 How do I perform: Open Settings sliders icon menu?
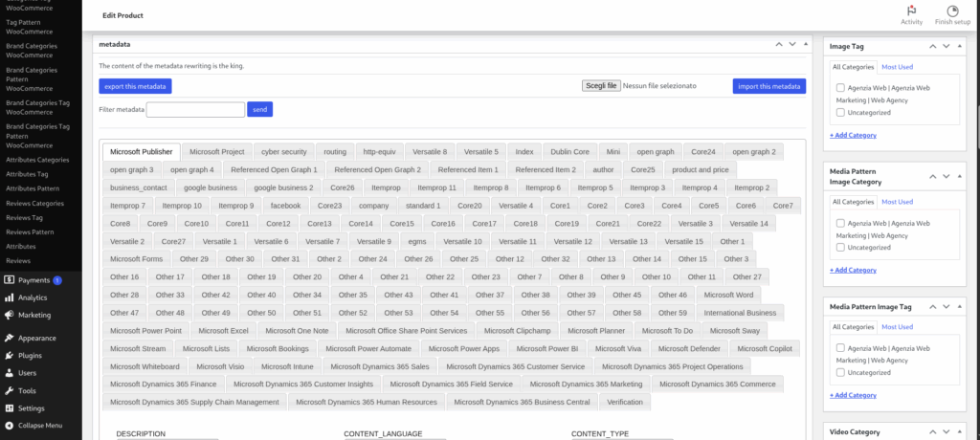[10, 408]
